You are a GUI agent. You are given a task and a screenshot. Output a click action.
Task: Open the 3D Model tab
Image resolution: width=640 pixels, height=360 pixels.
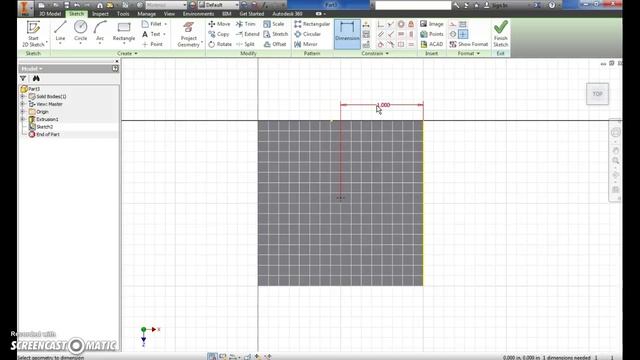50,14
